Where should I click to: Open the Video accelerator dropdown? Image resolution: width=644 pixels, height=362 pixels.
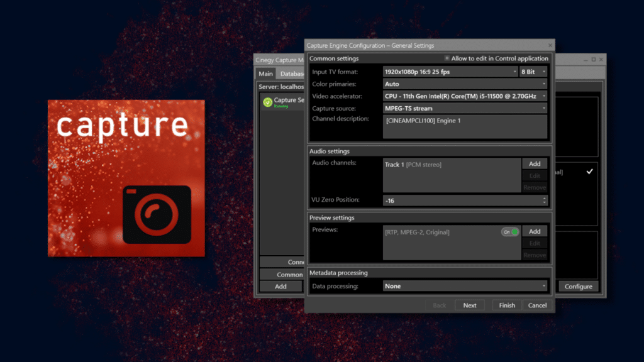coord(465,96)
